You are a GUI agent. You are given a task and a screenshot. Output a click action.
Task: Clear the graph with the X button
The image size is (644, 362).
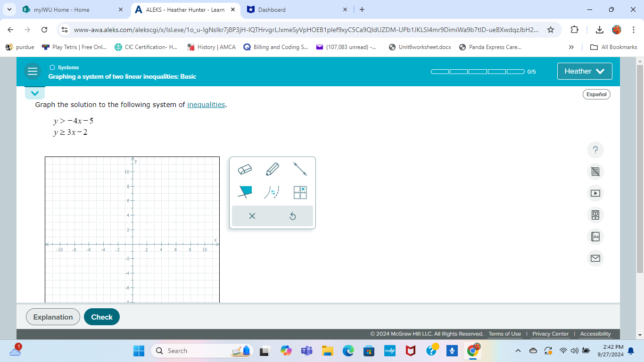pos(252,216)
